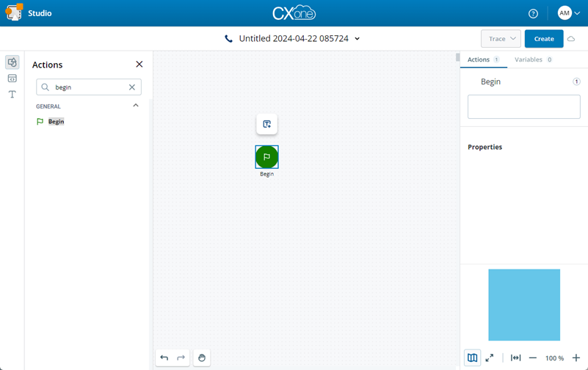
Task: Click the Begin caption text field
Action: (523, 106)
